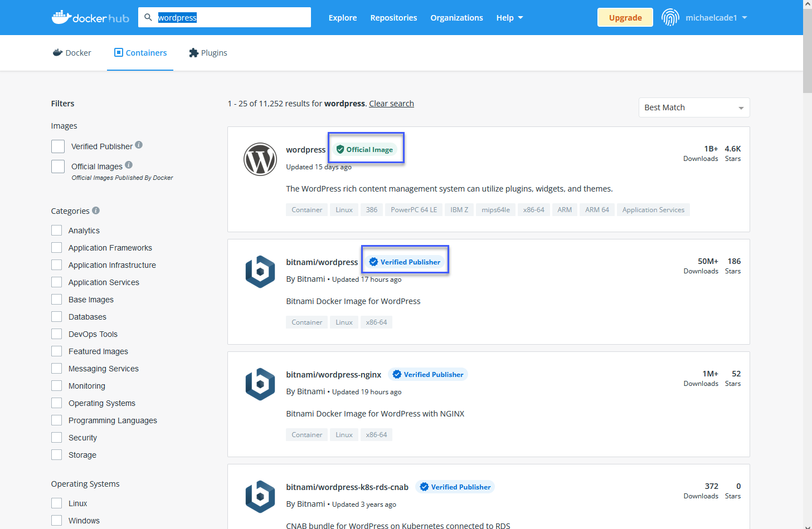The height and width of the screenshot is (529, 812).
Task: Click the Verified Publisher badge on bitnami/wordpress-nginx
Action: (428, 374)
